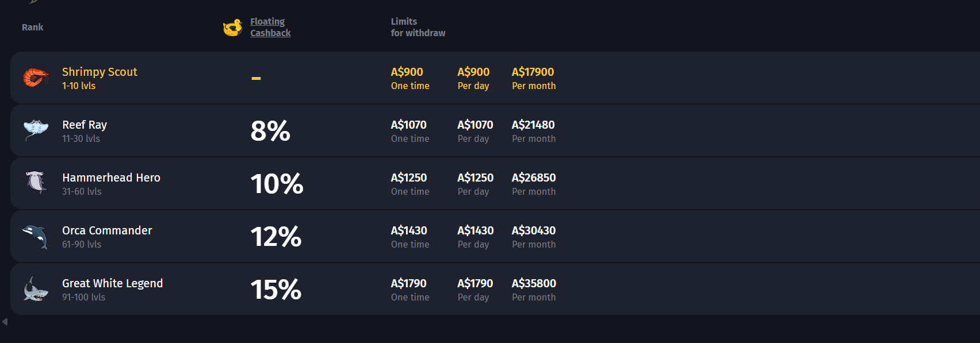Click the left scroll arrow at bottom
Viewport: 980px width, 343px height.
pos(5,322)
